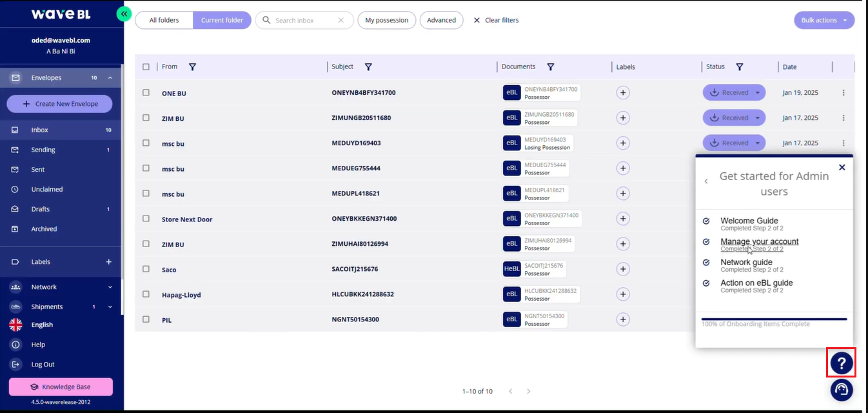Image resolution: width=868 pixels, height=413 pixels.
Task: Open the Archived folder
Action: pos(61,229)
